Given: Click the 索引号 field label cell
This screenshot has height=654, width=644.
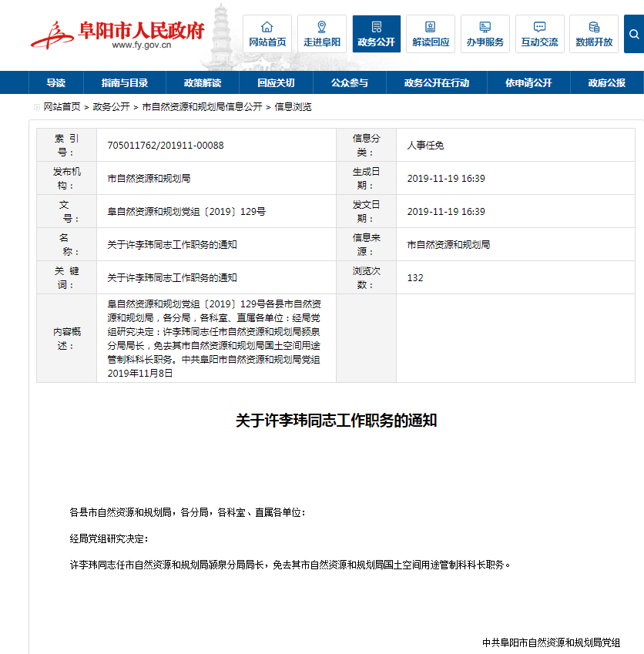Looking at the screenshot, I should (67, 145).
